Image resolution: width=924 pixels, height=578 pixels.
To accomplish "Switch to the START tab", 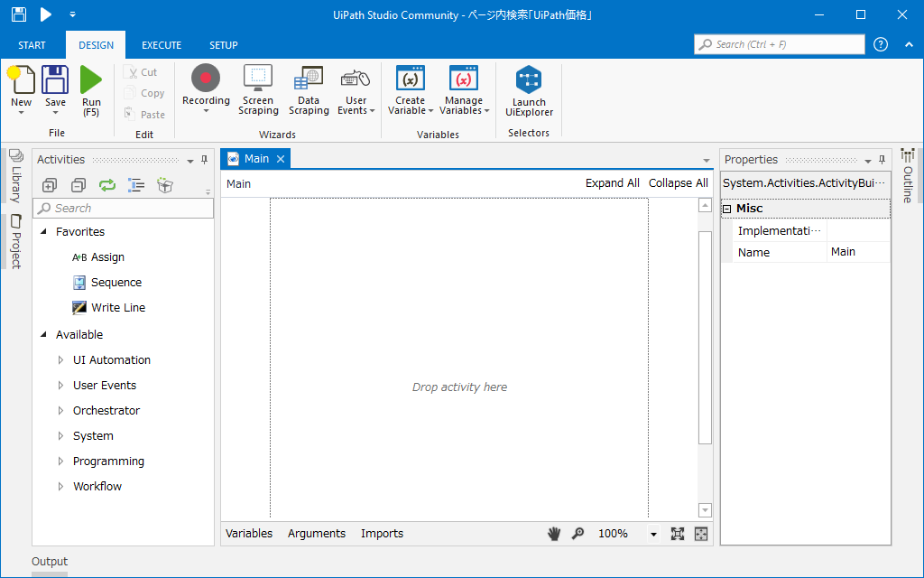I will click(32, 45).
